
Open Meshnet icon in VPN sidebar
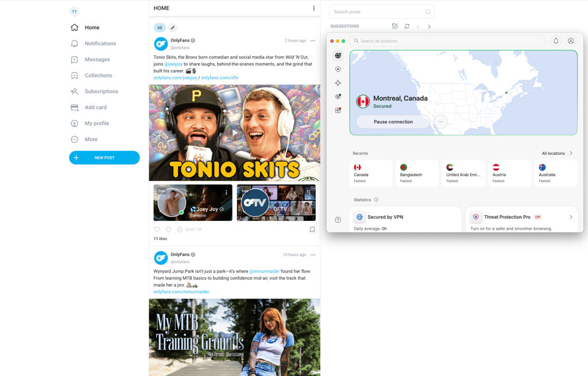pos(338,83)
